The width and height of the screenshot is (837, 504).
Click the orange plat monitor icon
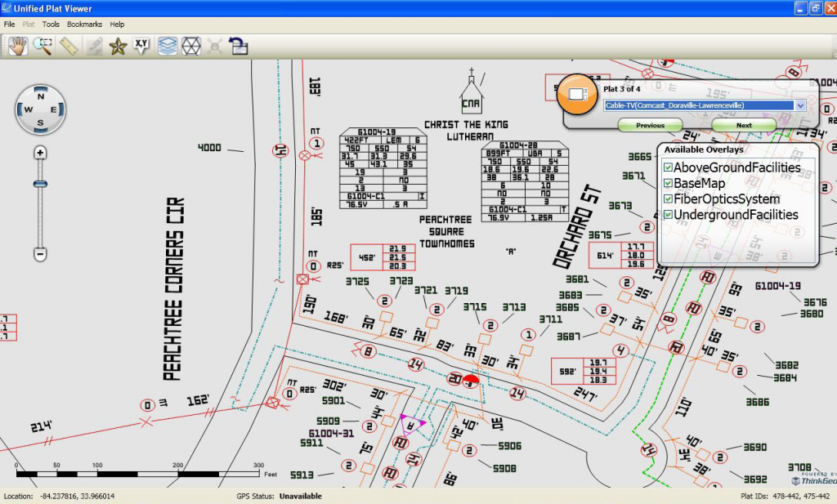coord(577,95)
